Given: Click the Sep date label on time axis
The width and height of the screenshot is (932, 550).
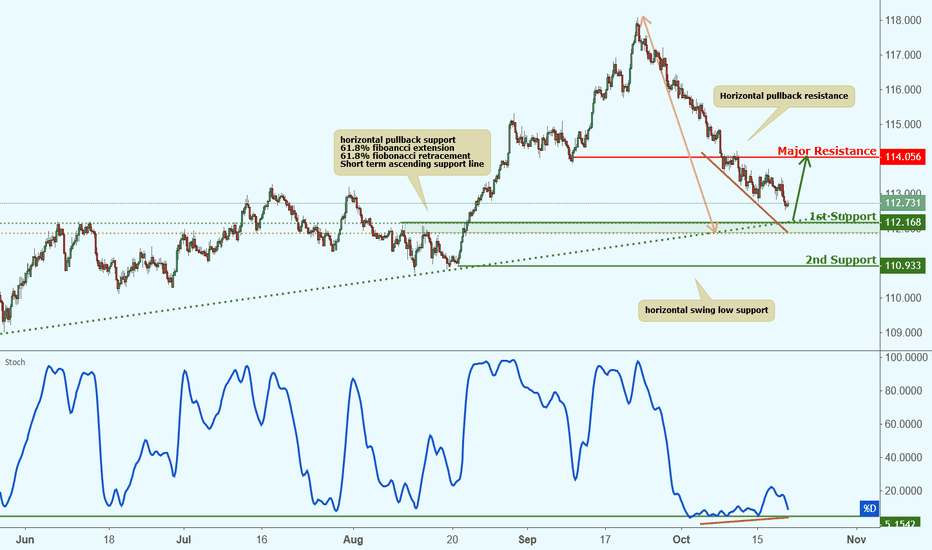Looking at the screenshot, I should (527, 540).
